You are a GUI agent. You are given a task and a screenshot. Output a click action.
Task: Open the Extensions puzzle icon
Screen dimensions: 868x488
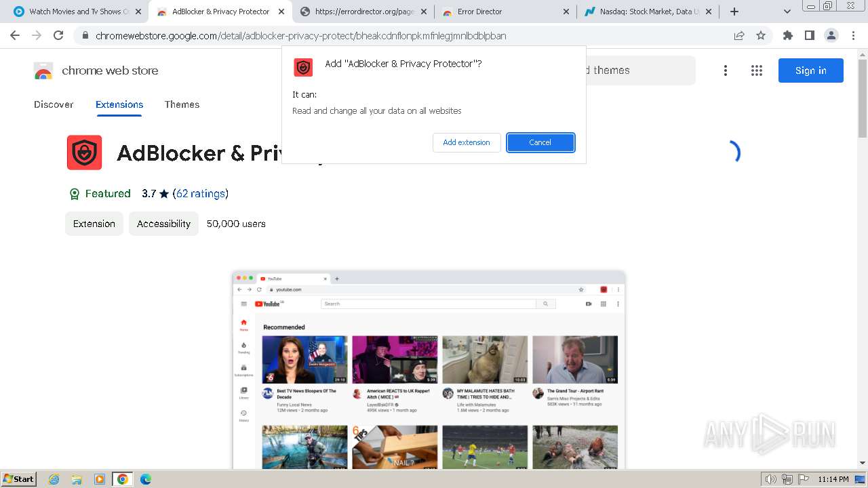tap(787, 35)
